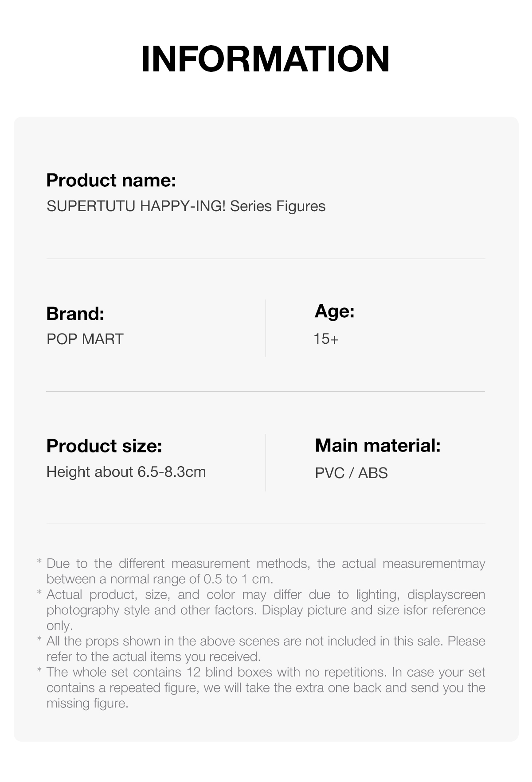
Task: Select the PVC / ABS material value
Action: click(x=351, y=473)
